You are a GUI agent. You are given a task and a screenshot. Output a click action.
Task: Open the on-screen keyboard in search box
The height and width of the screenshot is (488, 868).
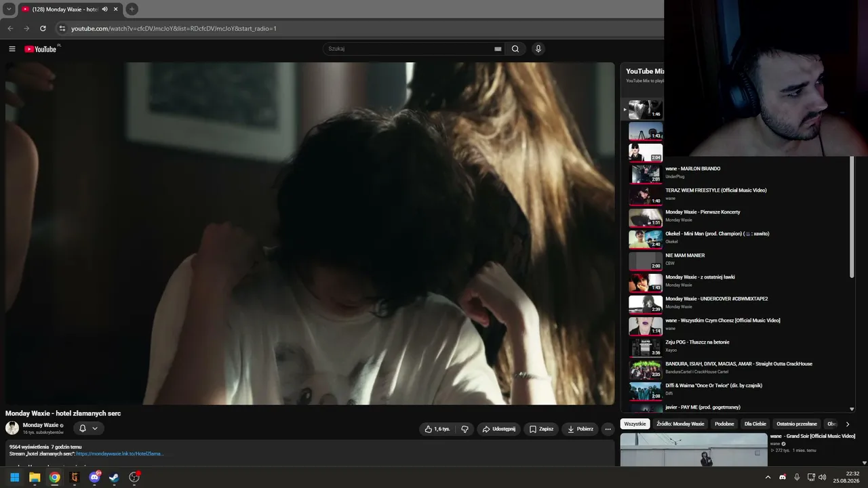(498, 49)
